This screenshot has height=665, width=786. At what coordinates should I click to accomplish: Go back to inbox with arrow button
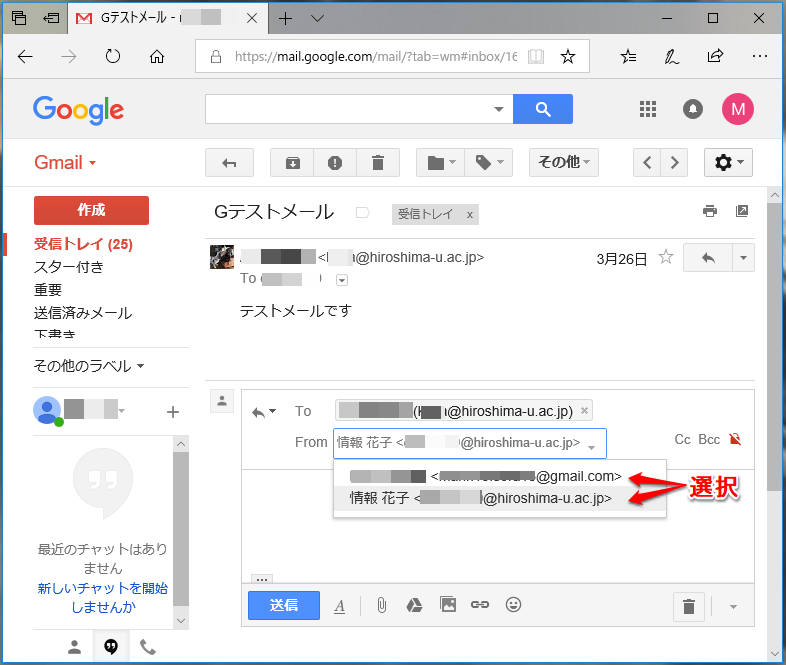pyautogui.click(x=229, y=163)
